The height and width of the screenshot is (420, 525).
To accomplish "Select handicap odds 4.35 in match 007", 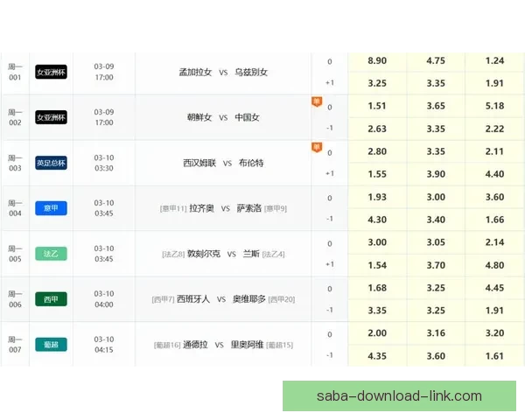I will pos(377,356).
